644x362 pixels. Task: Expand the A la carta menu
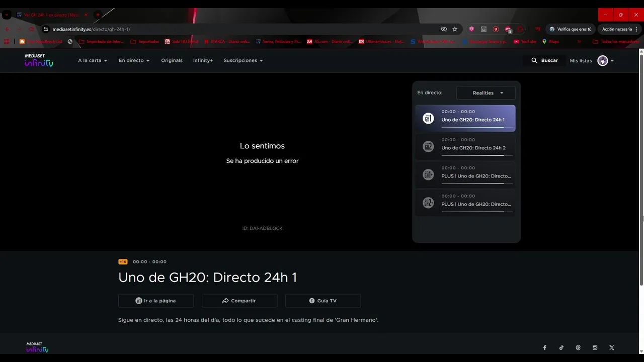point(93,60)
